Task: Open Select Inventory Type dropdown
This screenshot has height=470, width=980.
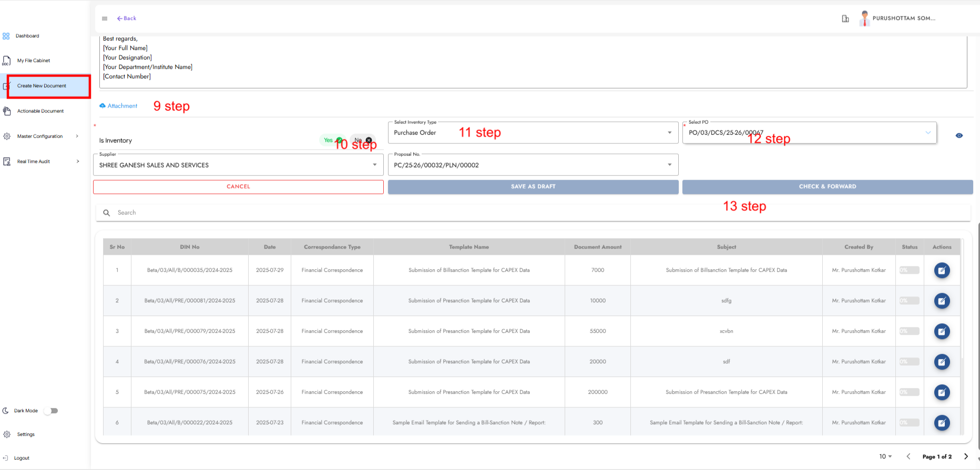Action: (533, 133)
